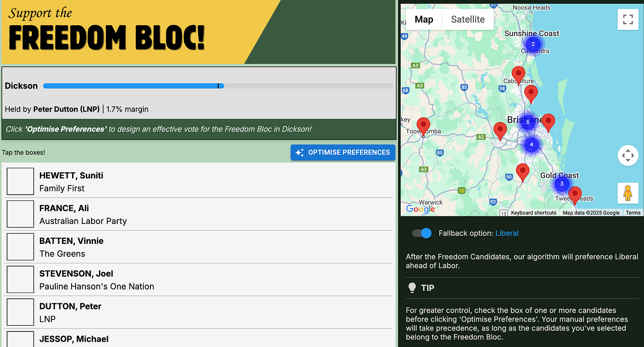Click the Gold Coast cluster marker numbered 3
The height and width of the screenshot is (347, 644).
pyautogui.click(x=562, y=183)
